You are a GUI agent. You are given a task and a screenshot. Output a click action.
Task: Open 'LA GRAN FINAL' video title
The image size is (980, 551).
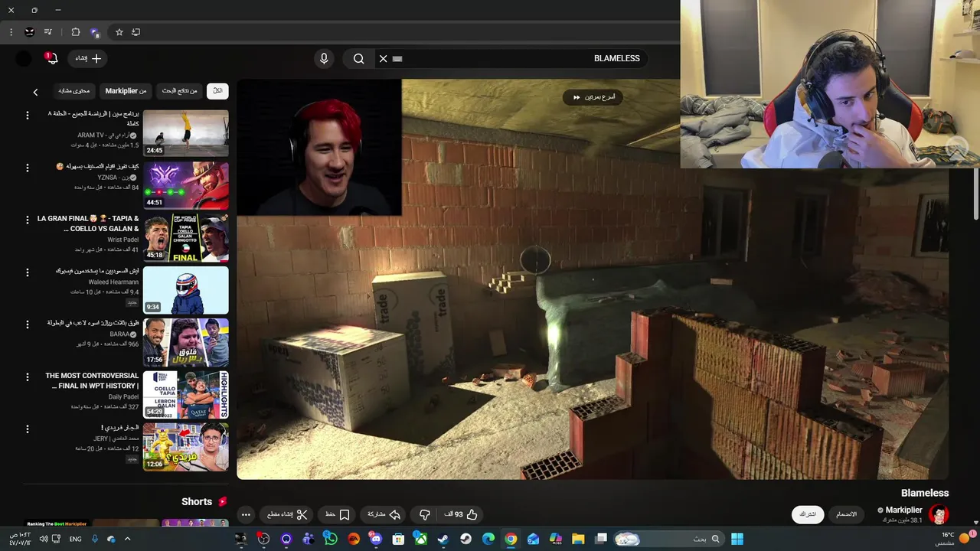click(x=88, y=223)
